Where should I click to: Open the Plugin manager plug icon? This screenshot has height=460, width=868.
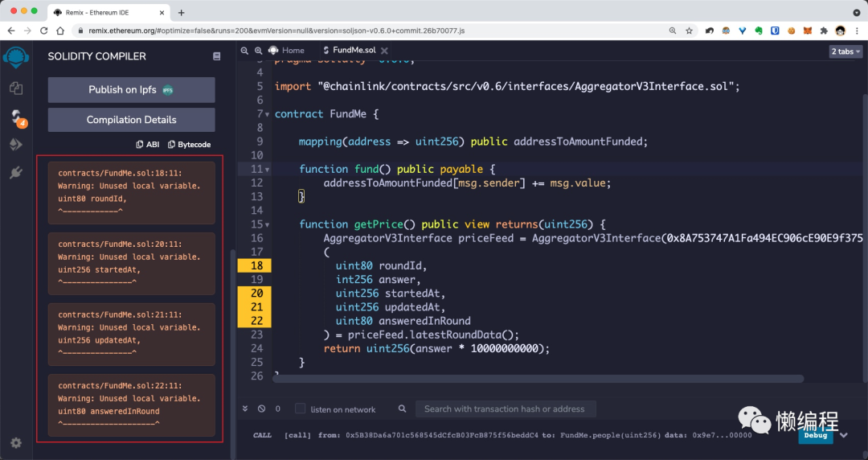(16, 173)
